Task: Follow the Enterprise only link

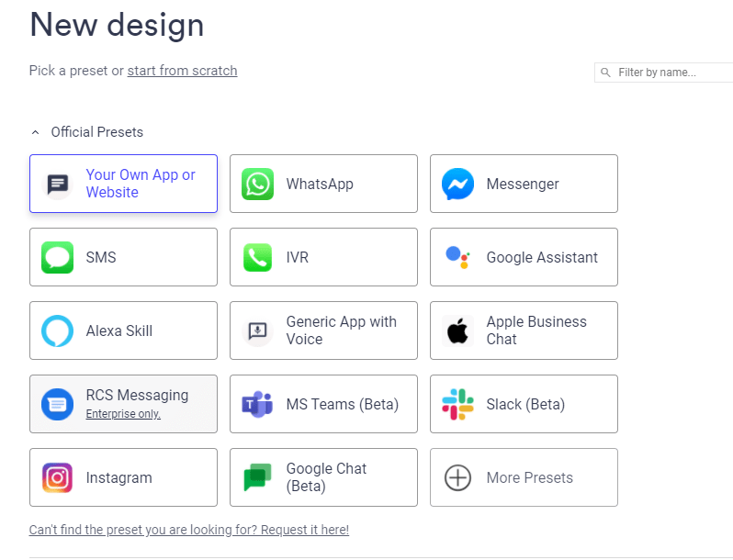Action: 123,414
